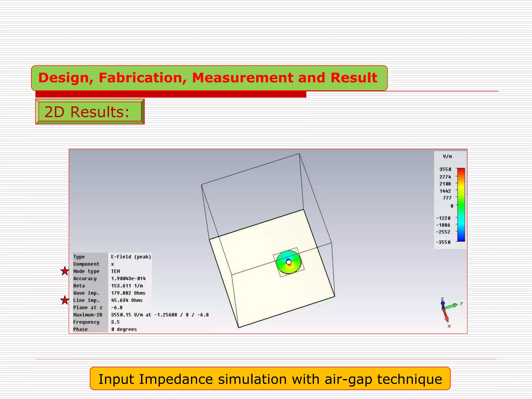Click the '3550' maximum value on the color scale
532x399 pixels.
(x=445, y=169)
